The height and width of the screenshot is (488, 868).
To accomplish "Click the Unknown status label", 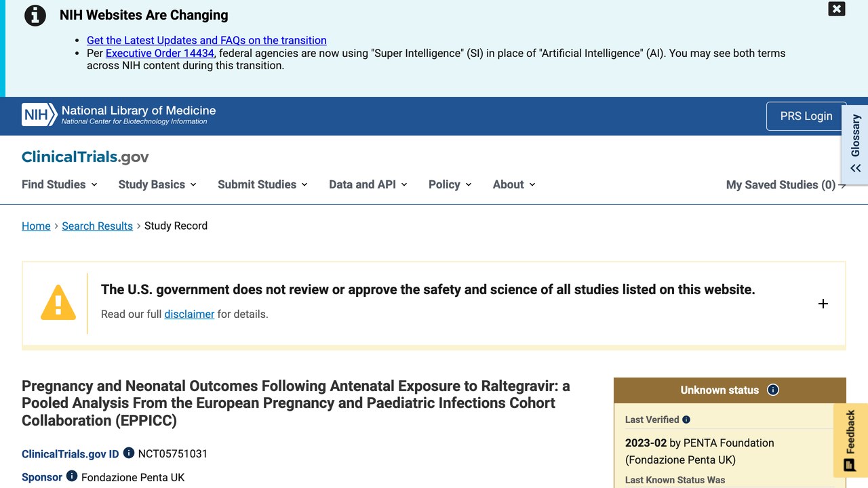I will coord(719,390).
